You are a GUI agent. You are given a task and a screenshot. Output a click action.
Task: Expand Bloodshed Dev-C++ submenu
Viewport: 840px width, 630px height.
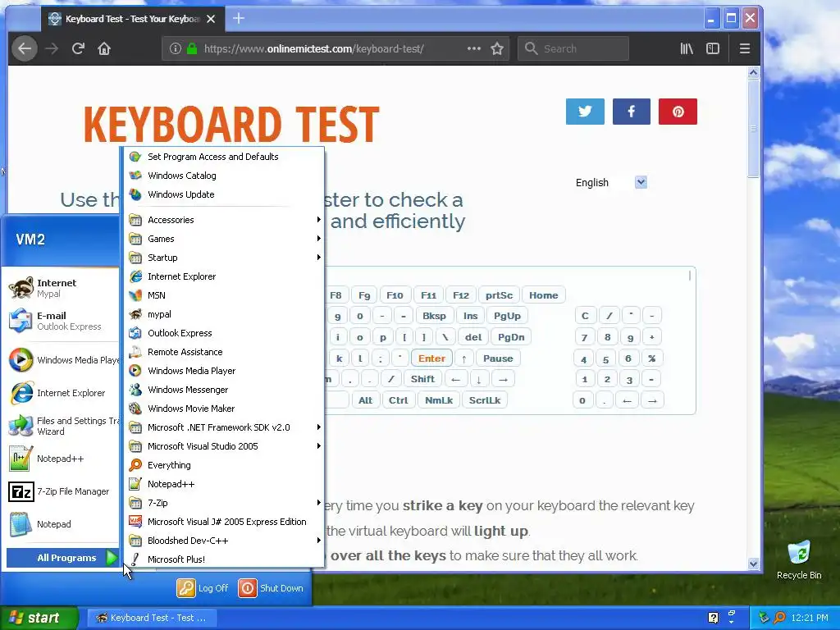click(x=224, y=541)
